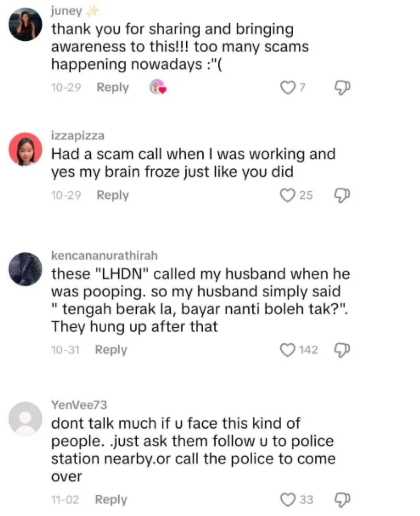Viewport: 420px width, 516px height.
Task: Reply to kencananurathirah's comment
Action: (111, 350)
